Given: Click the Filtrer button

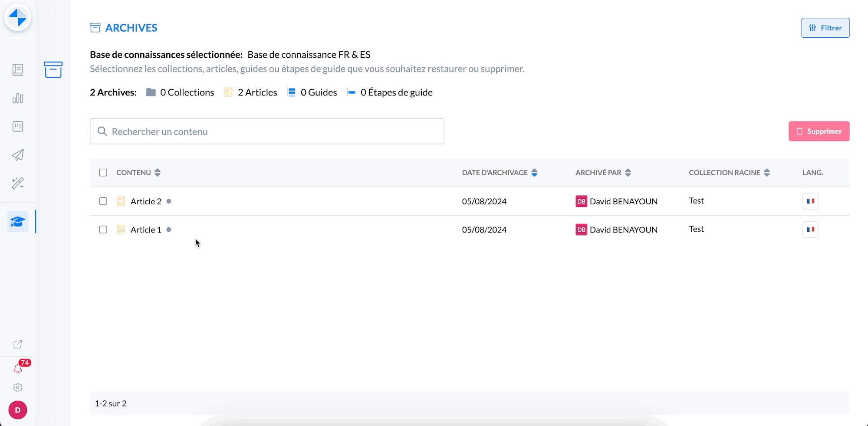Looking at the screenshot, I should click(825, 28).
